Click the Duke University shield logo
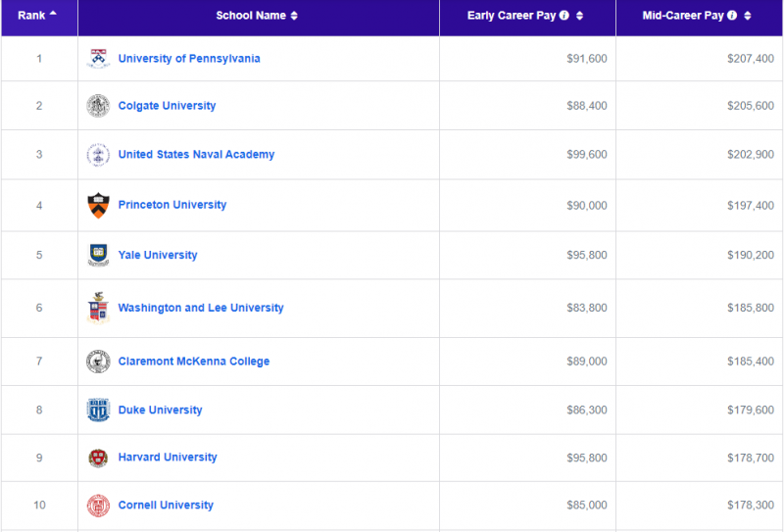The width and height of the screenshot is (784, 532). coord(98,410)
